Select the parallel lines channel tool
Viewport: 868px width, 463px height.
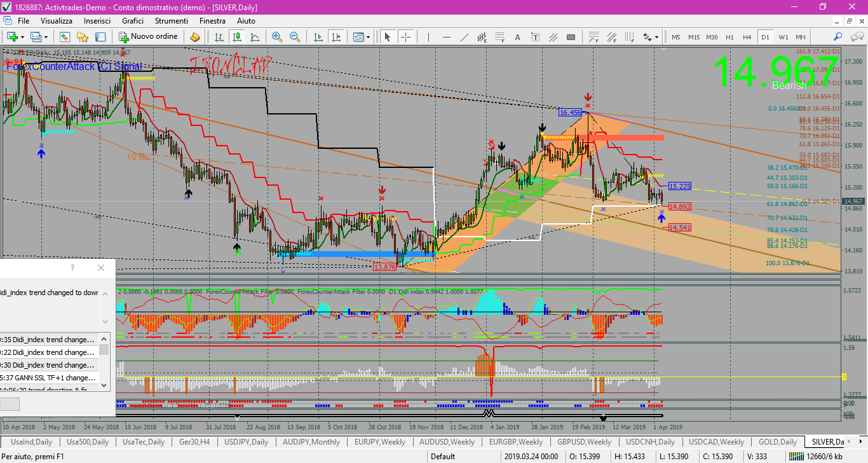click(553, 37)
